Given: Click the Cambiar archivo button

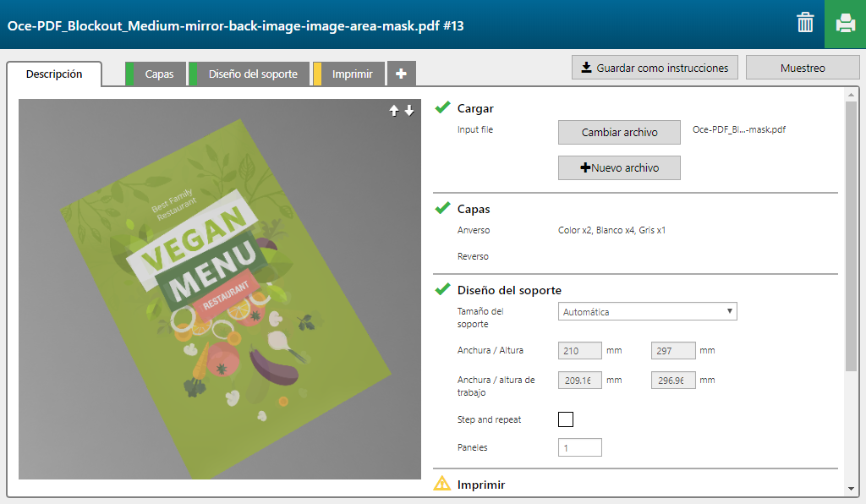Looking at the screenshot, I should point(619,133).
